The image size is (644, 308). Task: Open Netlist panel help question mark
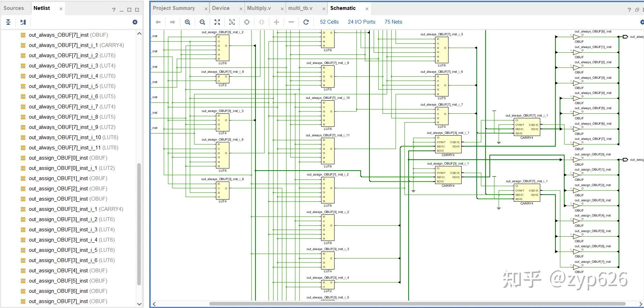coord(114,10)
